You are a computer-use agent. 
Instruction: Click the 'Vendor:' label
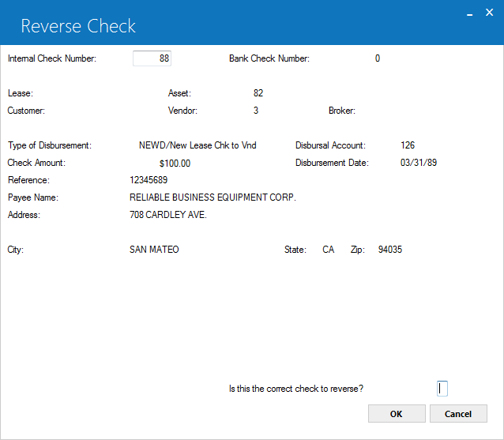click(x=182, y=111)
